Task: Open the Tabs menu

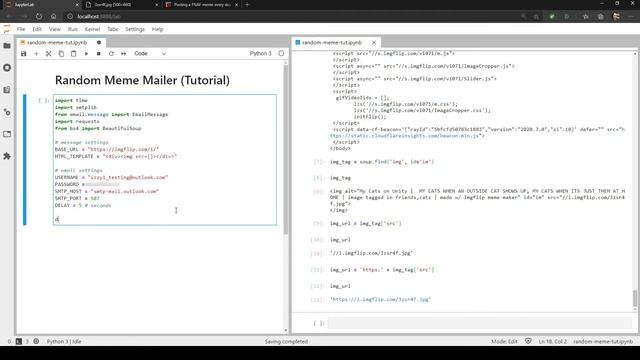Action: pyautogui.click(x=112, y=29)
